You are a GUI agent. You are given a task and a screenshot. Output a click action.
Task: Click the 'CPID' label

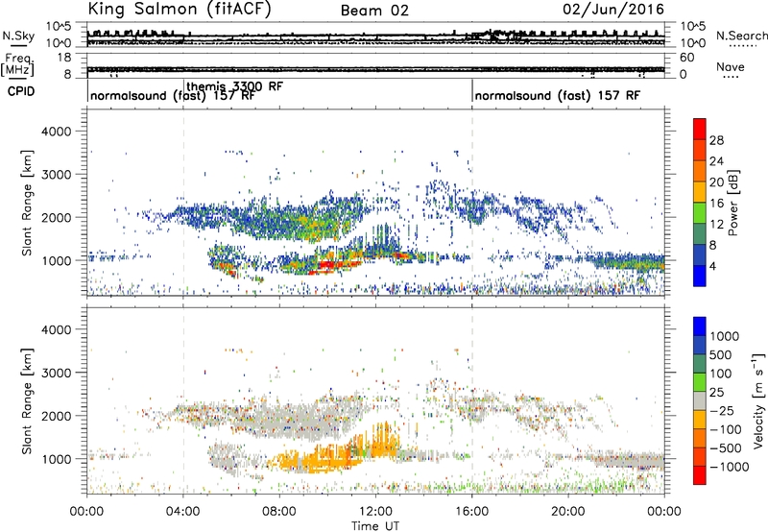[x=21, y=91]
